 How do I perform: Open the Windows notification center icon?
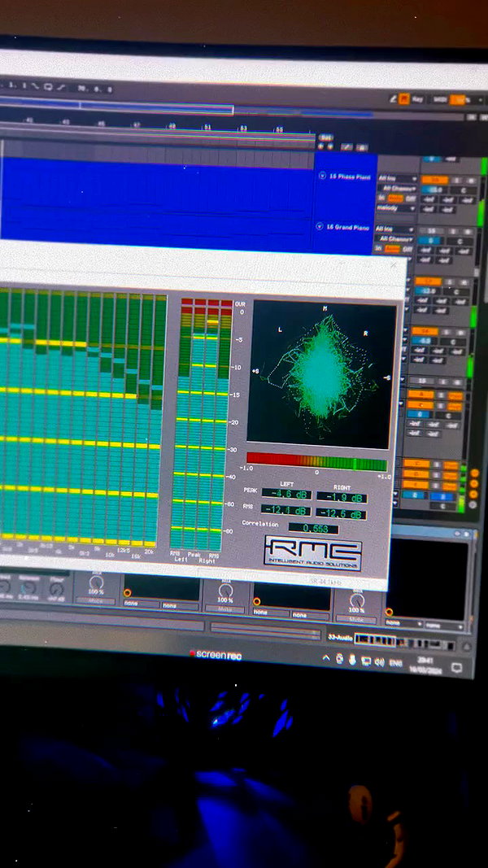pyautogui.click(x=456, y=668)
